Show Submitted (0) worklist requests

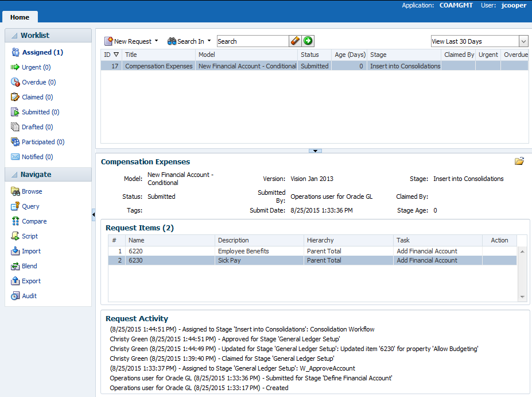40,112
